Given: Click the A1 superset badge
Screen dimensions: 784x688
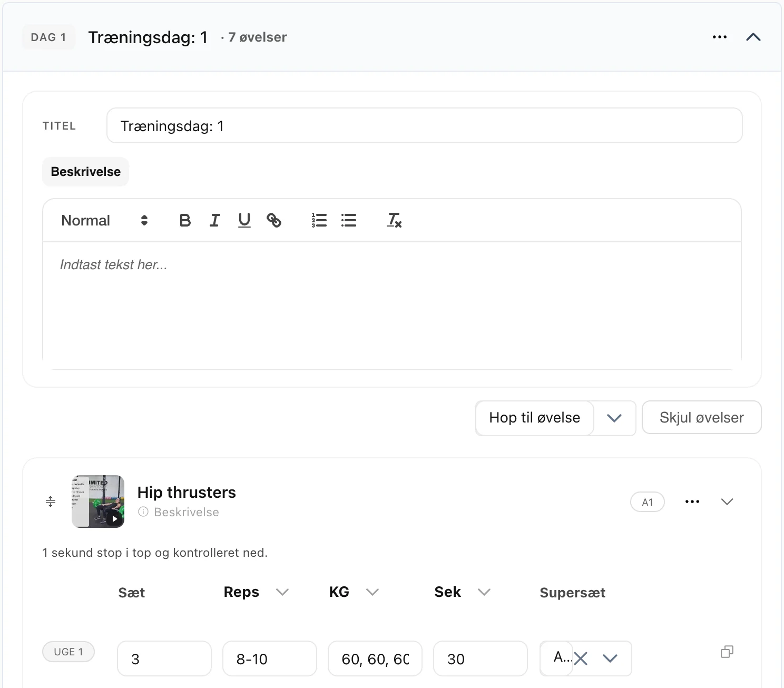Looking at the screenshot, I should (x=647, y=502).
